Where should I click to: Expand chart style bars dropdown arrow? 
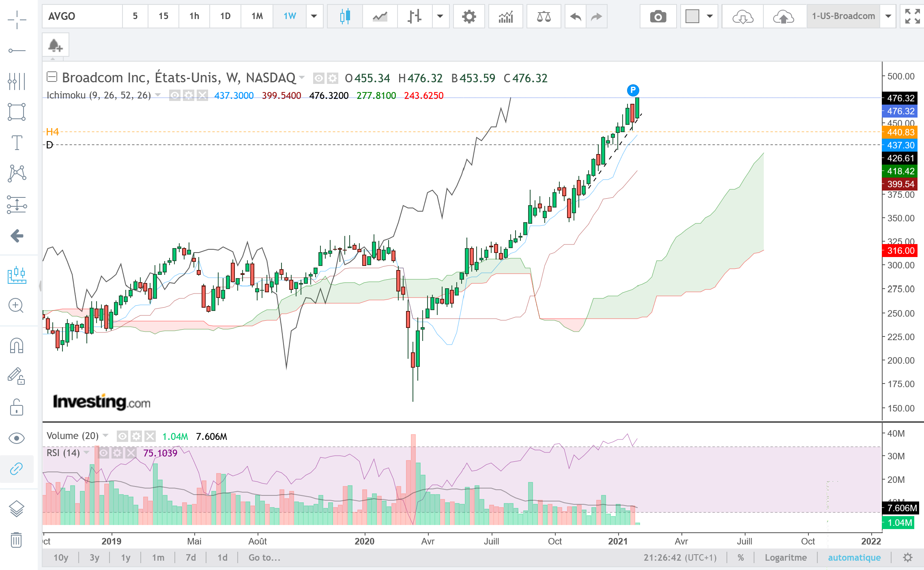click(x=440, y=17)
